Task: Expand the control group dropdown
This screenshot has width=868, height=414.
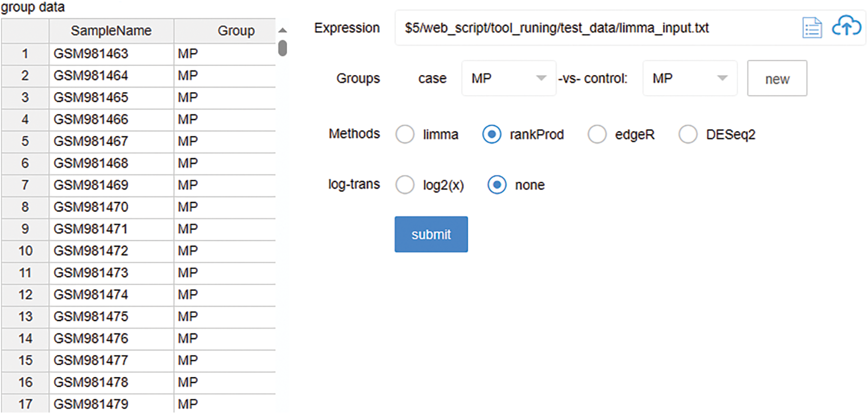Action: click(x=689, y=79)
